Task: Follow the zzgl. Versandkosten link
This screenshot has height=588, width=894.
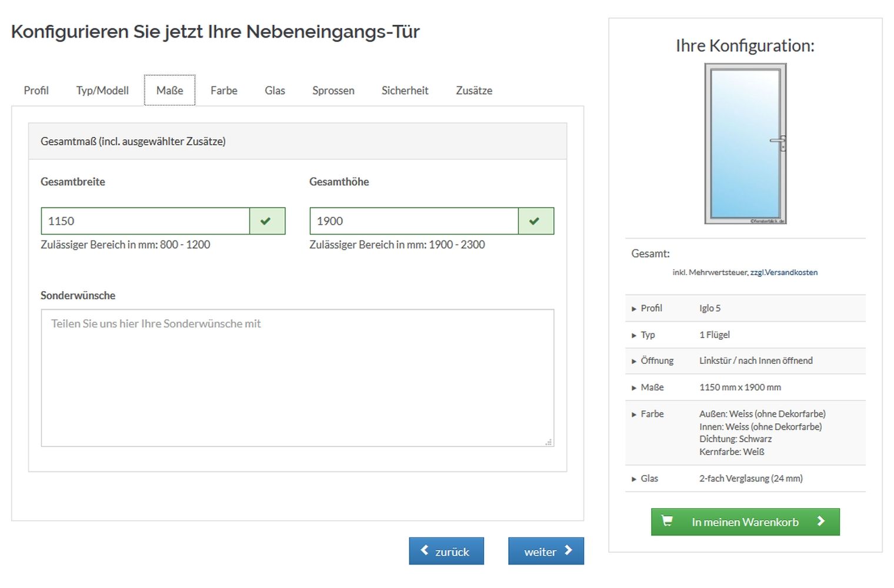Action: [x=783, y=272]
